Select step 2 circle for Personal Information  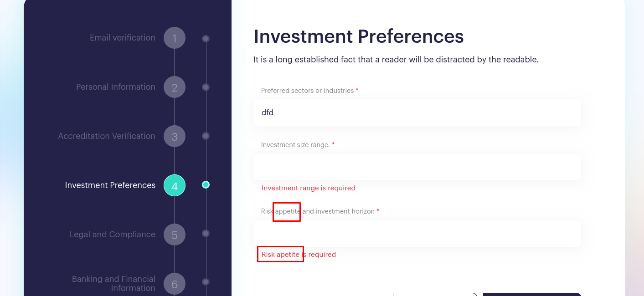click(175, 87)
